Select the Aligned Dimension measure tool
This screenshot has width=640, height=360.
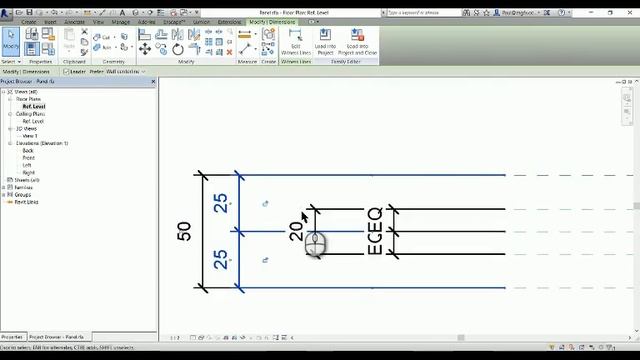tap(244, 35)
